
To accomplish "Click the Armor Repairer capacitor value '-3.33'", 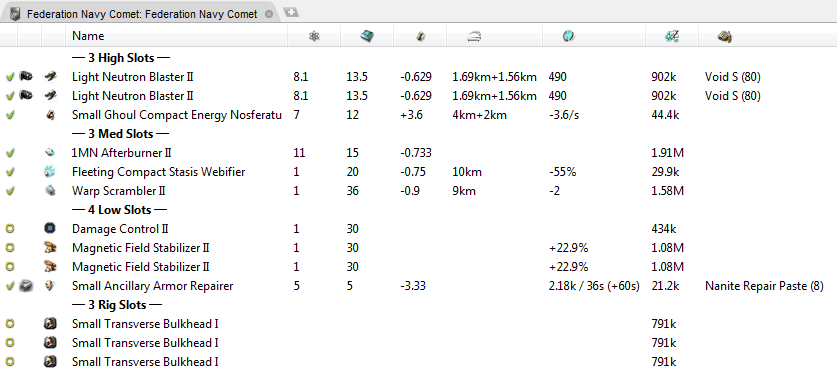I will 413,286.
